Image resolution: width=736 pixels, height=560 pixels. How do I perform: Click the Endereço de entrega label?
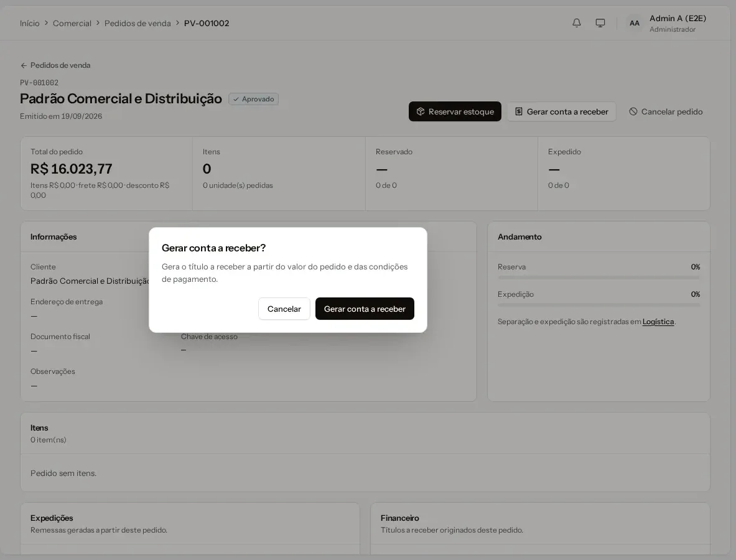pos(67,302)
